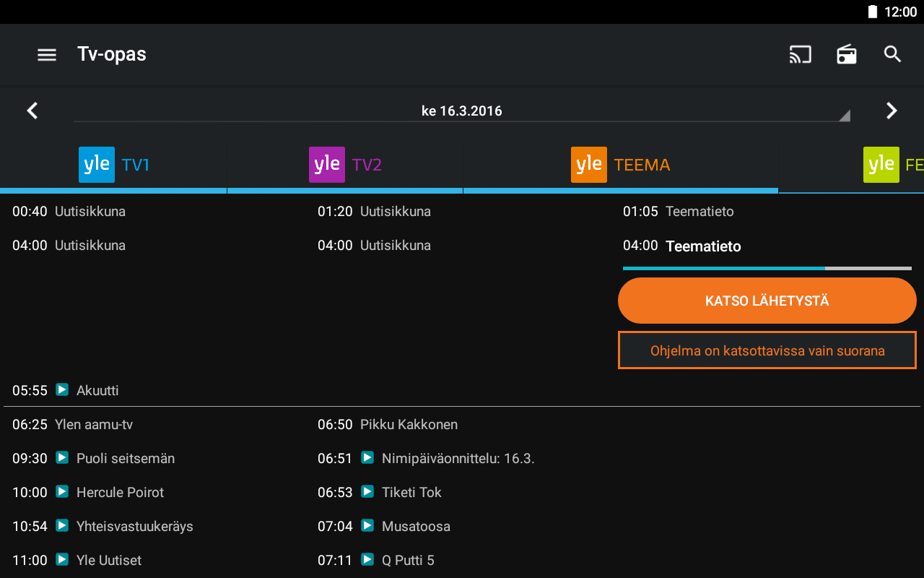Tap the 12:00 clock in status bar

click(x=900, y=12)
